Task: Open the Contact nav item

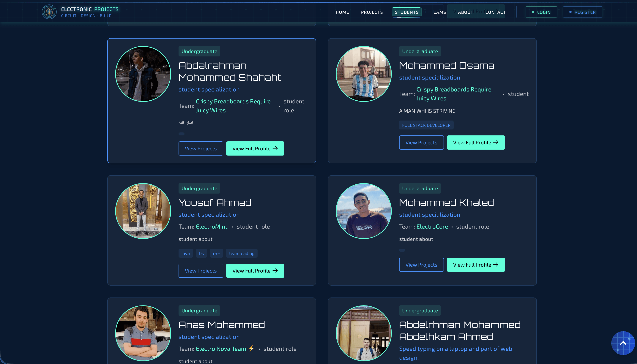Action: coord(495,12)
